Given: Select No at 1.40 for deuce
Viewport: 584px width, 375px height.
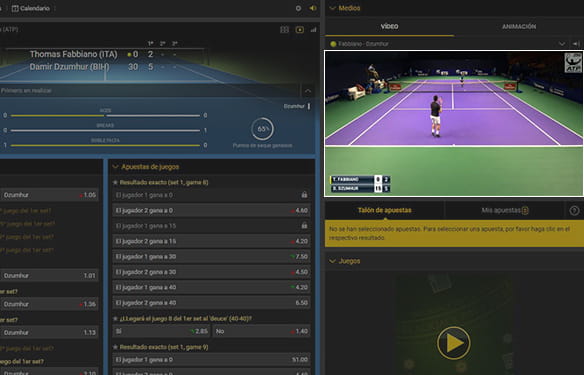Looking at the screenshot, I should [x=262, y=331].
